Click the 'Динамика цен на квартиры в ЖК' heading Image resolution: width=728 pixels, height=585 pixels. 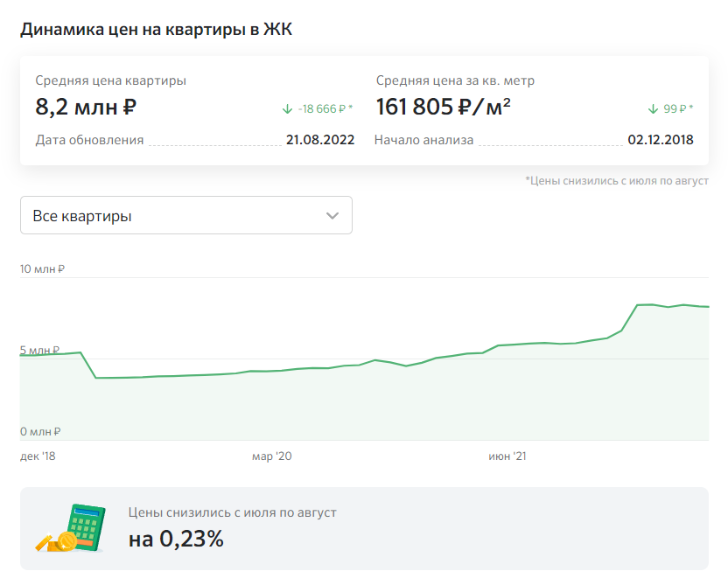tap(156, 30)
